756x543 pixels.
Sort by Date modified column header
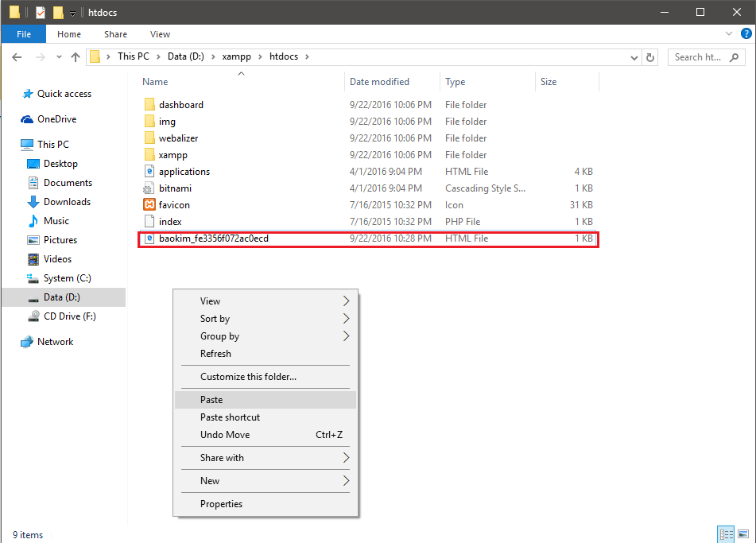coord(393,82)
